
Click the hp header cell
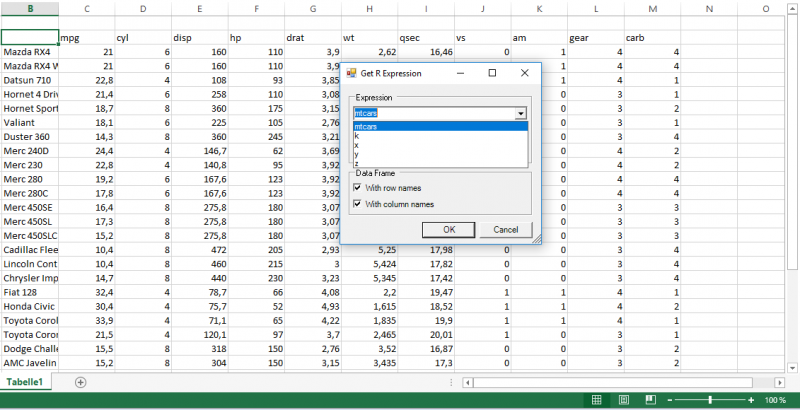point(257,38)
